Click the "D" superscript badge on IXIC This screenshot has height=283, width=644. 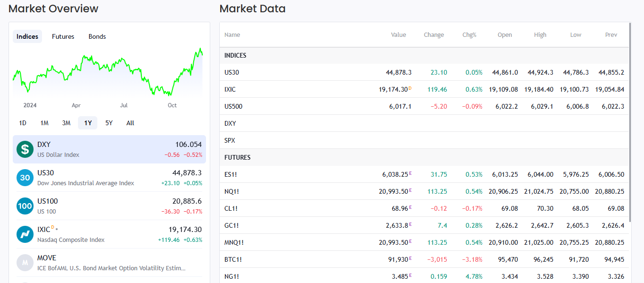pyautogui.click(x=52, y=227)
